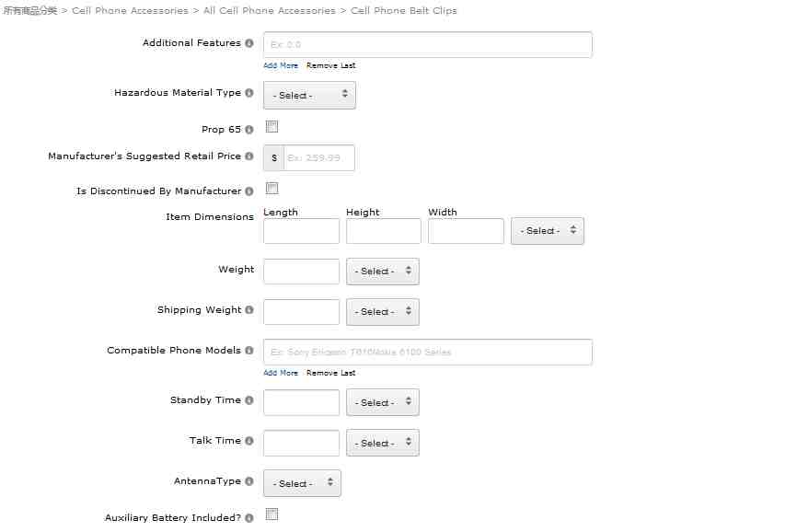Check Is Discontinued By Manufacturer box
The height and width of the screenshot is (532, 797).
(272, 189)
